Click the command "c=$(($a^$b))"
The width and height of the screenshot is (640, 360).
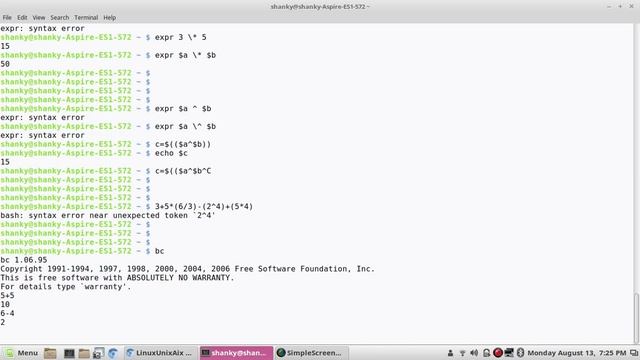183,144
